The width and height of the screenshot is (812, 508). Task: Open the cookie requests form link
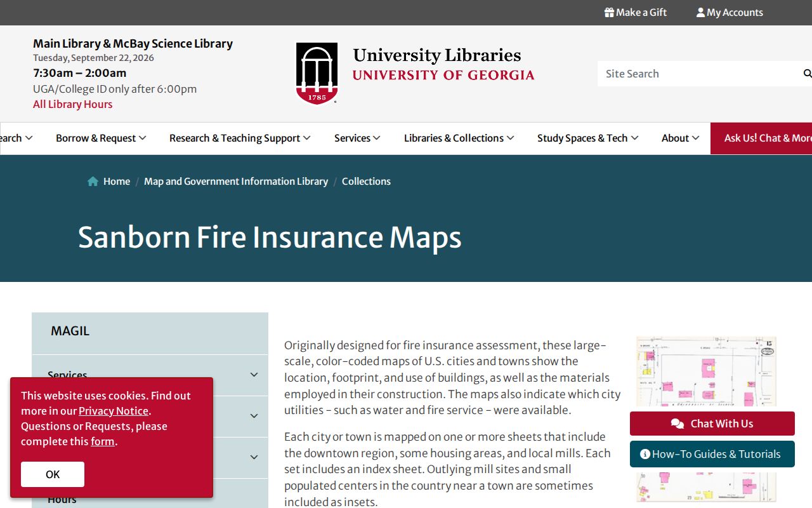(102, 441)
